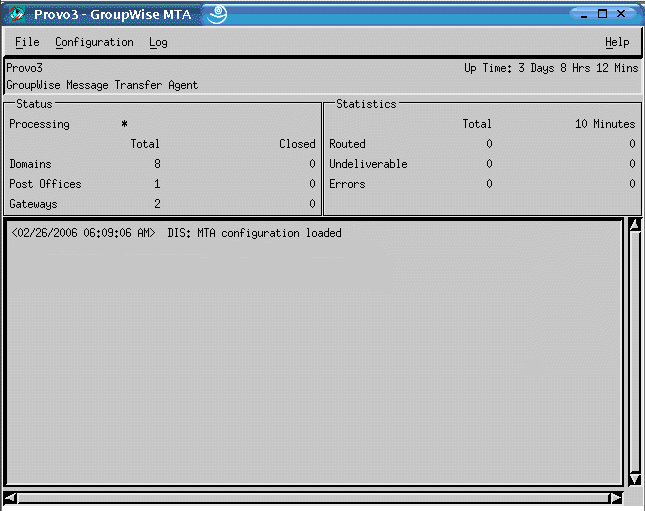This screenshot has width=645, height=511.
Task: Click the Undeliverable 10 Minutes value 0
Action: pyautogui.click(x=632, y=164)
